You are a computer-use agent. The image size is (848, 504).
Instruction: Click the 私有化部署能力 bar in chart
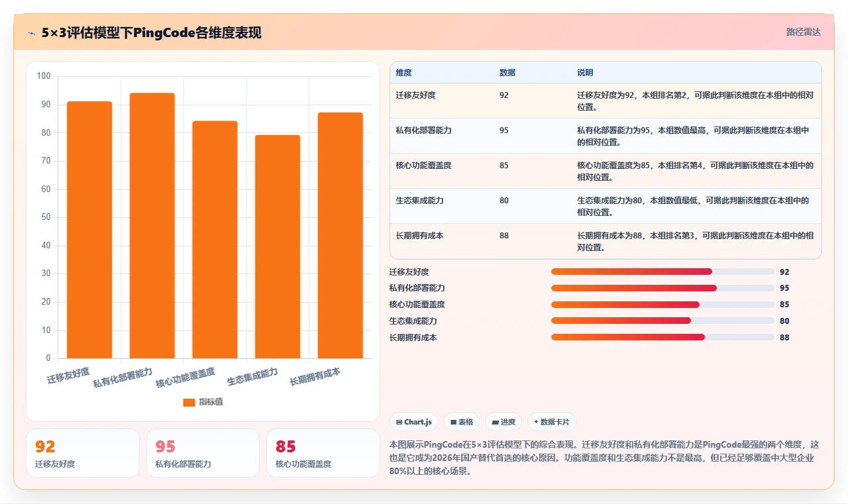pyautogui.click(x=152, y=226)
